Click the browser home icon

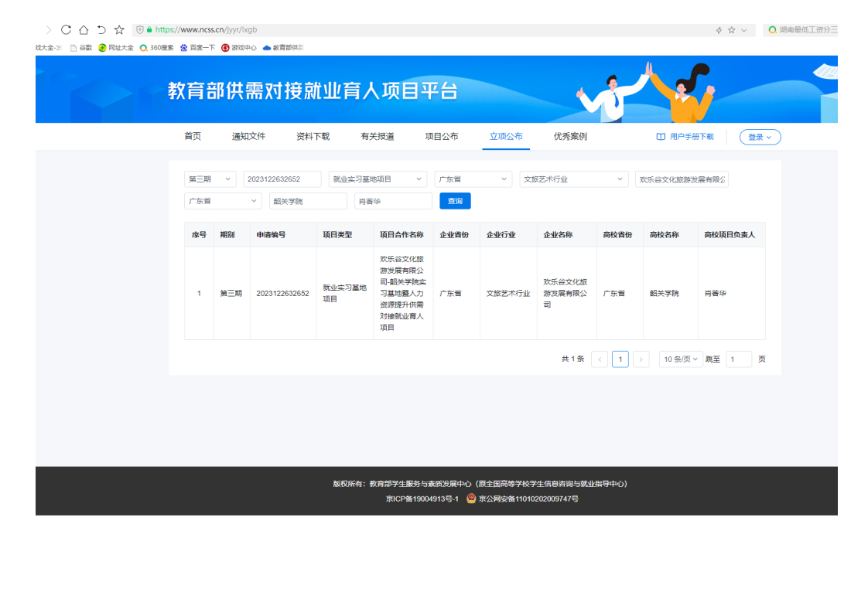tap(84, 30)
